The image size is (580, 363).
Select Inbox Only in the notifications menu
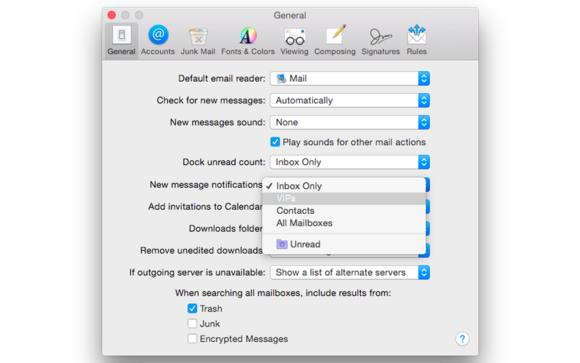pyautogui.click(x=344, y=186)
